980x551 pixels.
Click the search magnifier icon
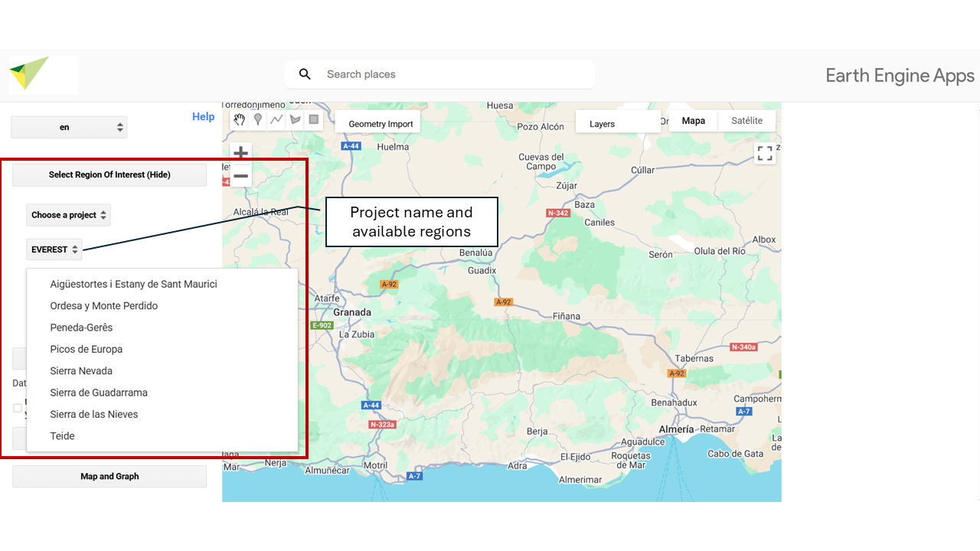[305, 74]
